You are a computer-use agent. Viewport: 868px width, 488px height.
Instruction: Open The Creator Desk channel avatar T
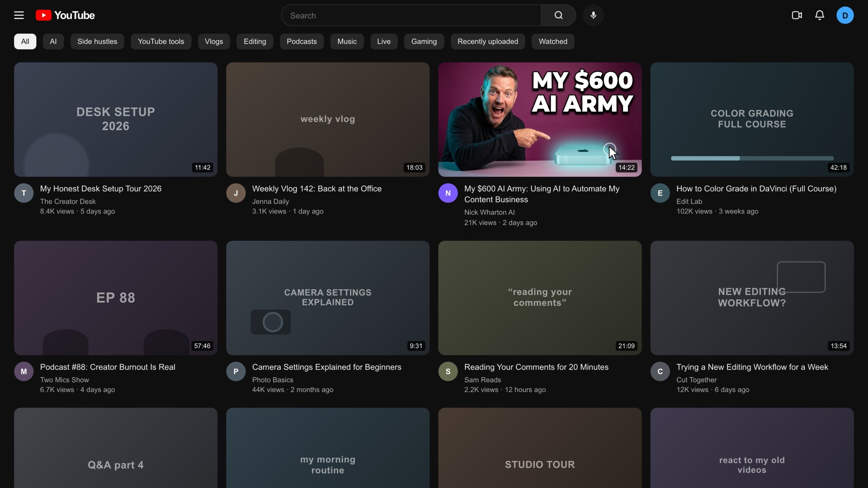pos(24,193)
